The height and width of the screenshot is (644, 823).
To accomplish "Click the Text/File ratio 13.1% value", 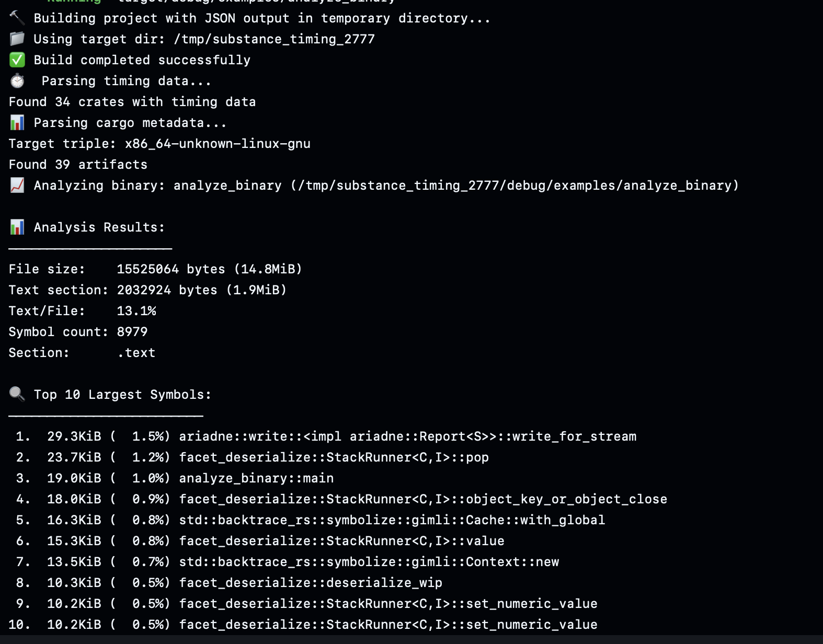I will pos(136,311).
